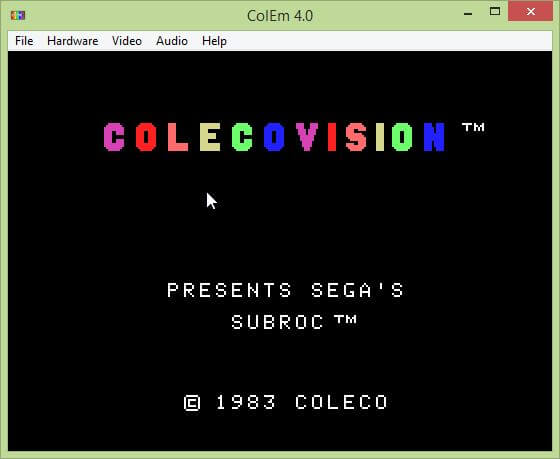Click the green C in the logo

pos(242,137)
